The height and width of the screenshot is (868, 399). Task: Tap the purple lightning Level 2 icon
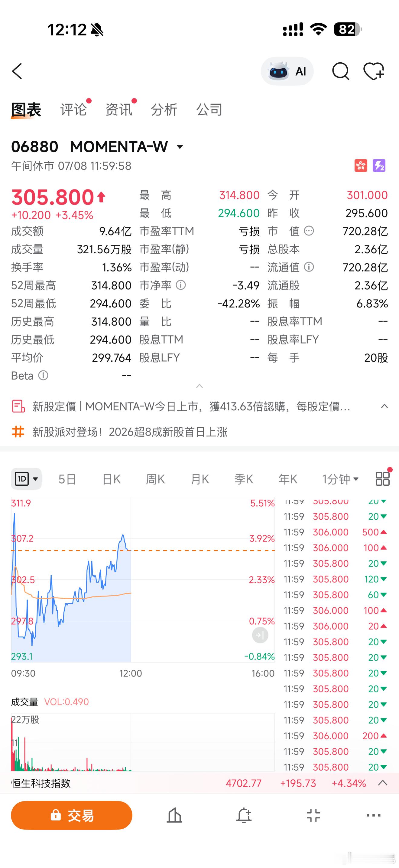(379, 166)
